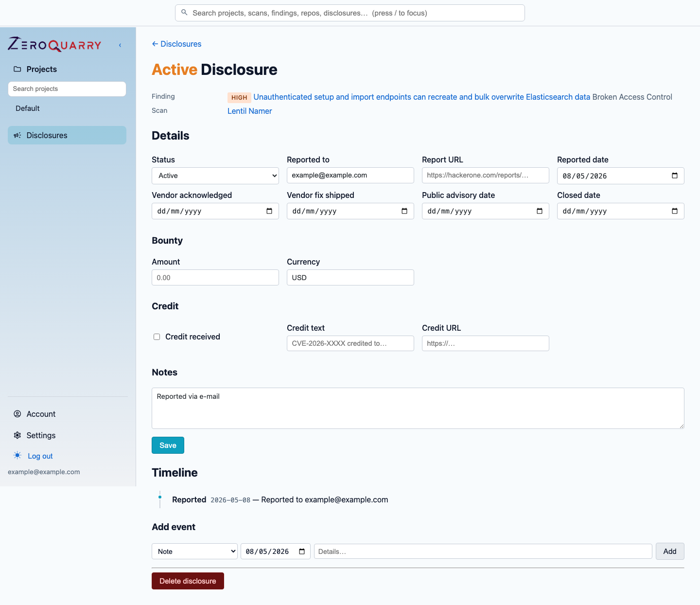700x605 pixels.
Task: Tick the Credit received checkbox
Action: 157,337
